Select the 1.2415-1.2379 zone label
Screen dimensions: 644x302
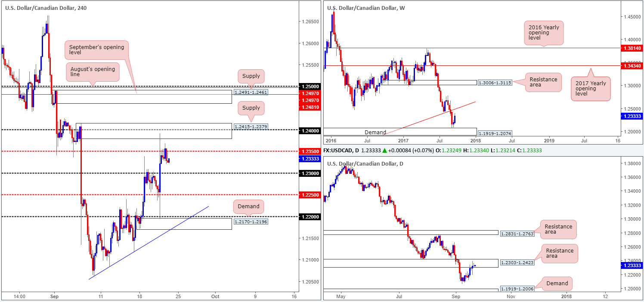(251, 126)
